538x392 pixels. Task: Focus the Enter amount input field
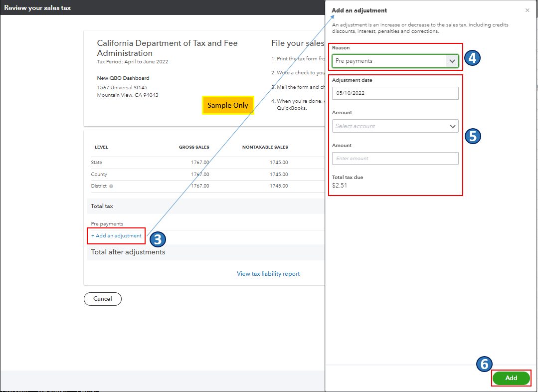tap(395, 159)
